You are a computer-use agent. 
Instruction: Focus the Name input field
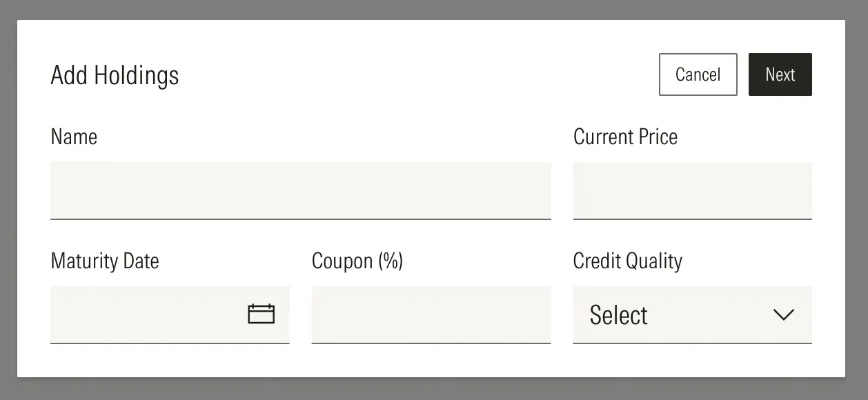pyautogui.click(x=300, y=190)
